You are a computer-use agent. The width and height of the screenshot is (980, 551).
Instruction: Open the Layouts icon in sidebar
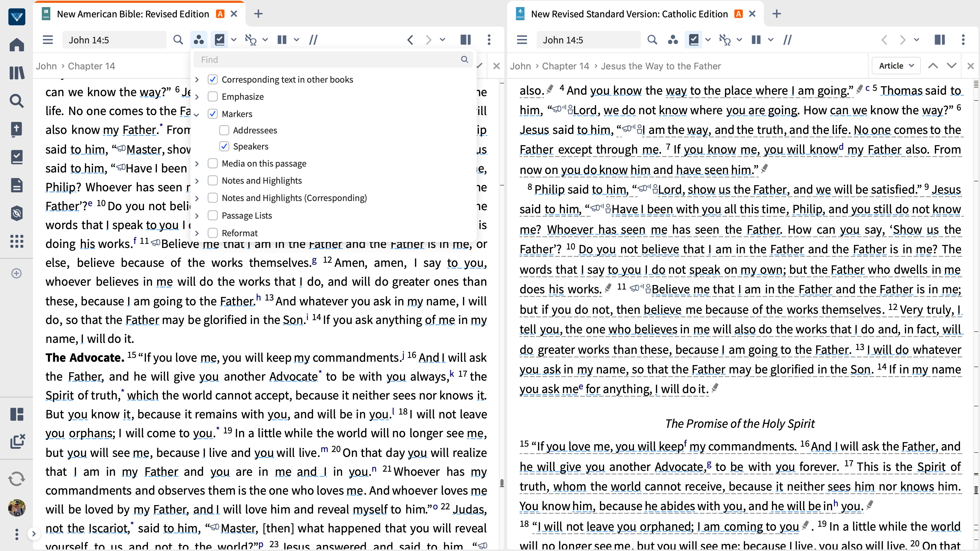(17, 414)
